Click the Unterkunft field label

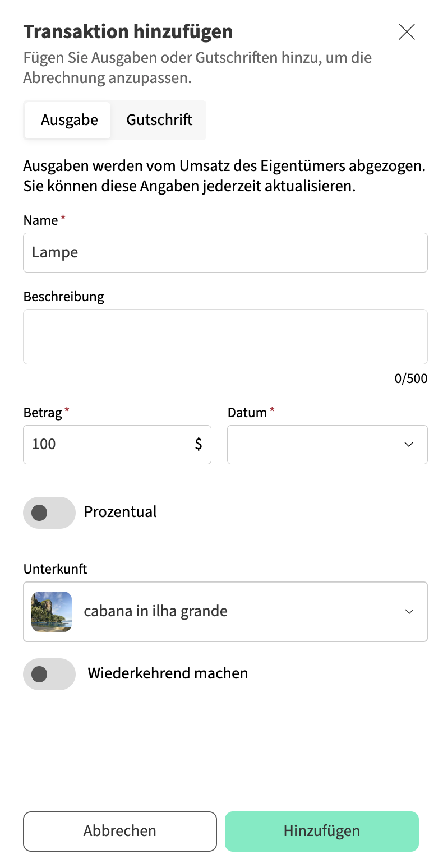click(x=55, y=569)
